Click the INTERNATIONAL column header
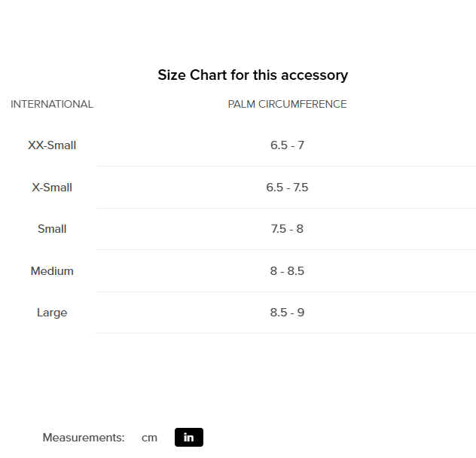This screenshot has height=458, width=476. click(52, 105)
